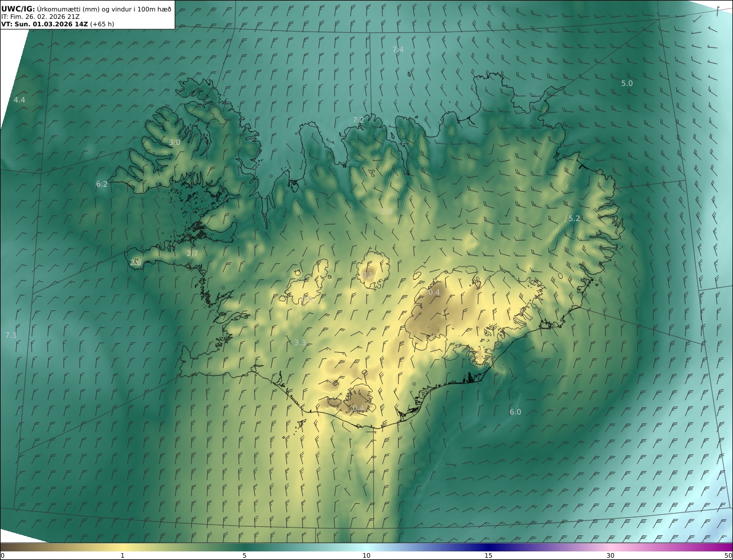Click the 7.2 value on the north coast

point(358,120)
